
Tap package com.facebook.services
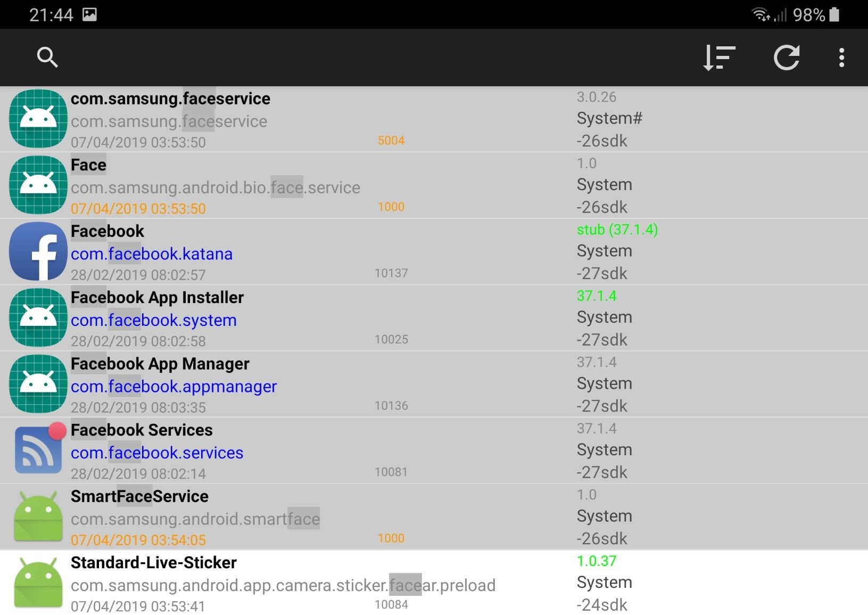[x=157, y=453]
